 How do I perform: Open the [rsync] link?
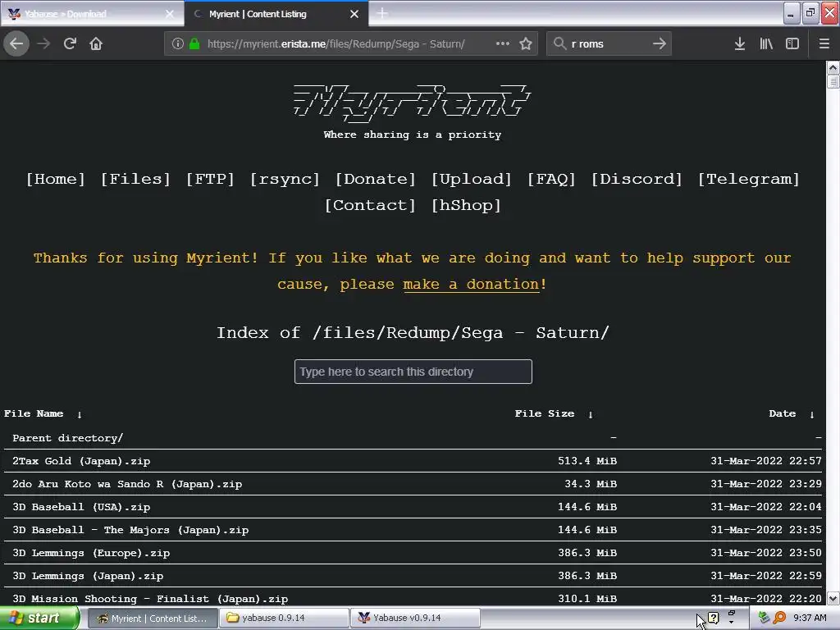click(285, 179)
